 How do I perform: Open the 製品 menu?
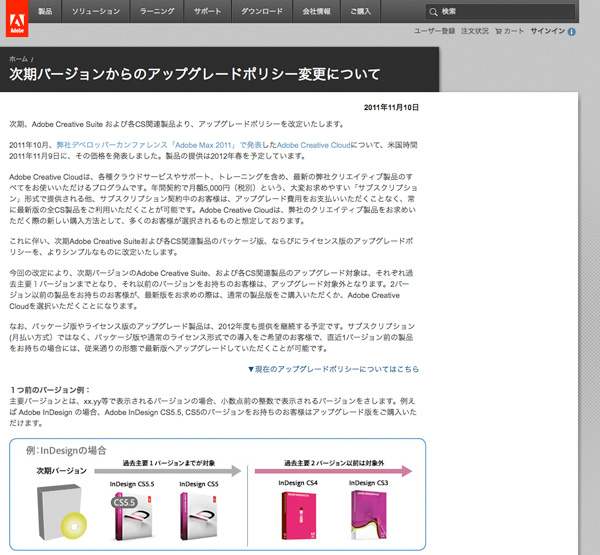coord(46,12)
